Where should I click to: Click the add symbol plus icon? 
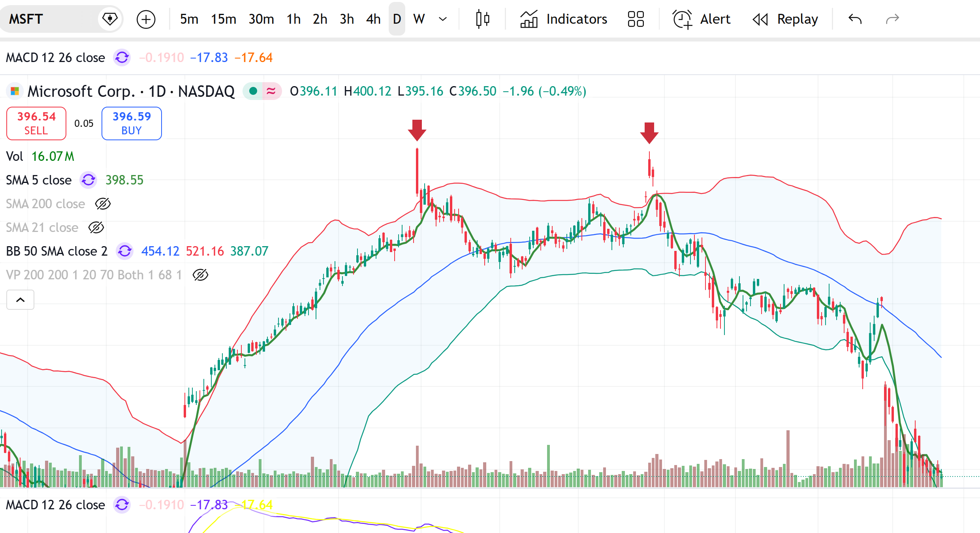[x=146, y=19]
